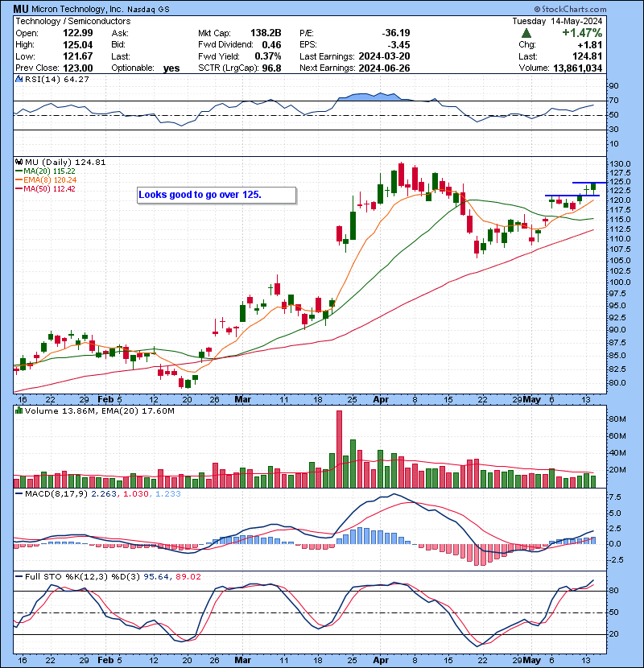Select the Micron Technology, Inc. company name
This screenshot has height=668, width=644.
(x=77, y=9)
